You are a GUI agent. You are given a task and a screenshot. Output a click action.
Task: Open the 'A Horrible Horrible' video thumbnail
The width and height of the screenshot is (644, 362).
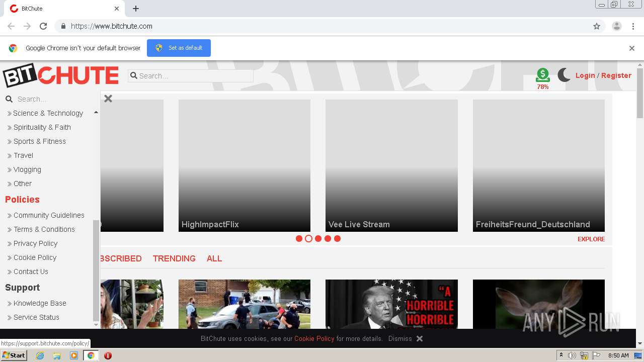(x=391, y=304)
